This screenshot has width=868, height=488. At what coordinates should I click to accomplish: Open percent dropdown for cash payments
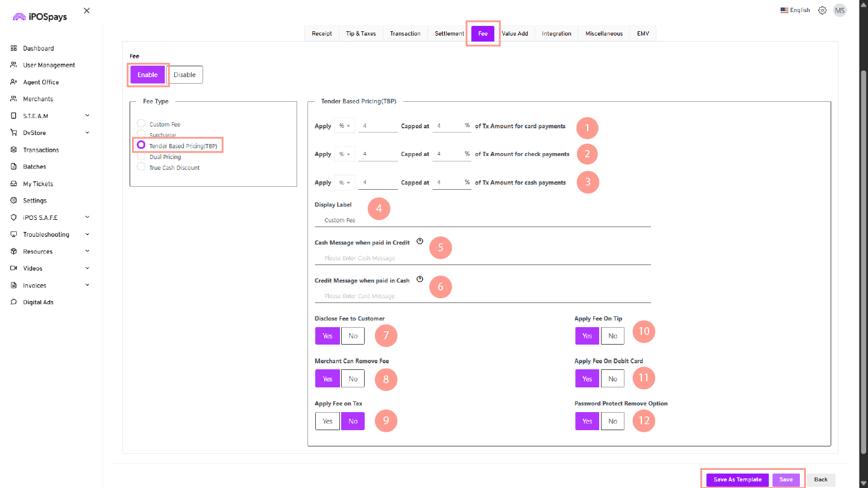(344, 183)
